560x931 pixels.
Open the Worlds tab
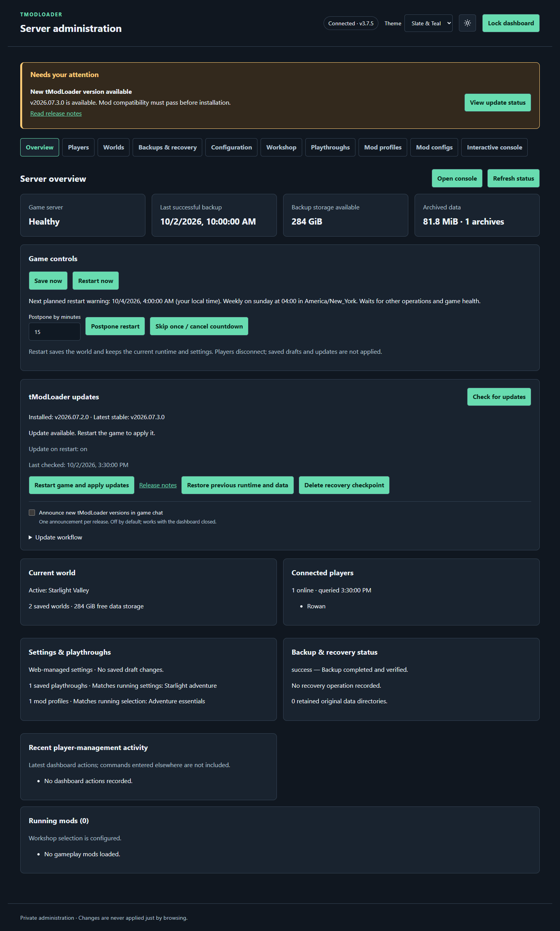(114, 147)
